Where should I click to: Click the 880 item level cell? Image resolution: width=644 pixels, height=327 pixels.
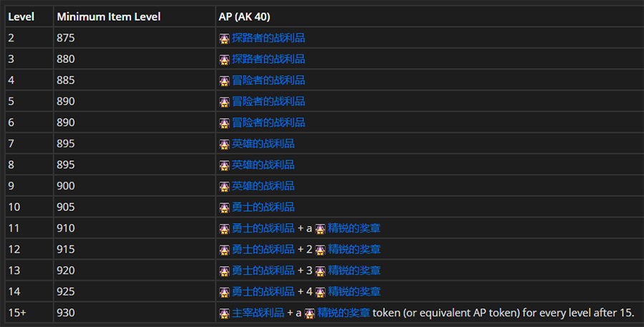pos(135,59)
